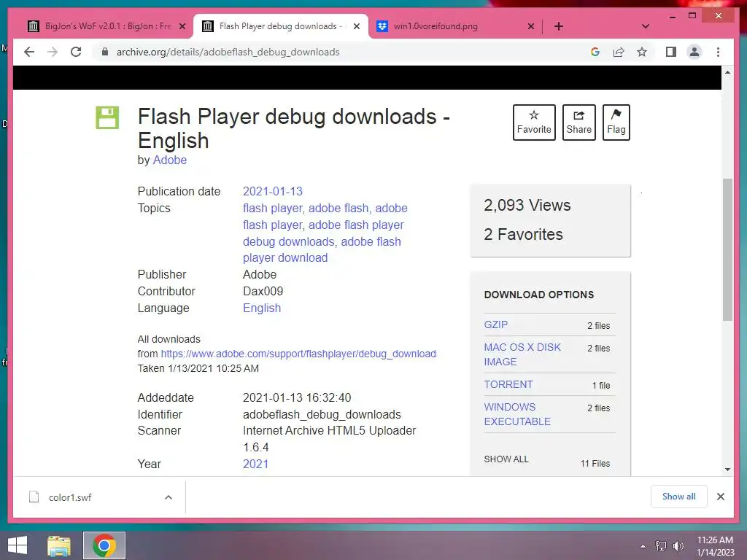Click publication date 2021-01-13 link
This screenshot has width=747, height=560.
273,192
